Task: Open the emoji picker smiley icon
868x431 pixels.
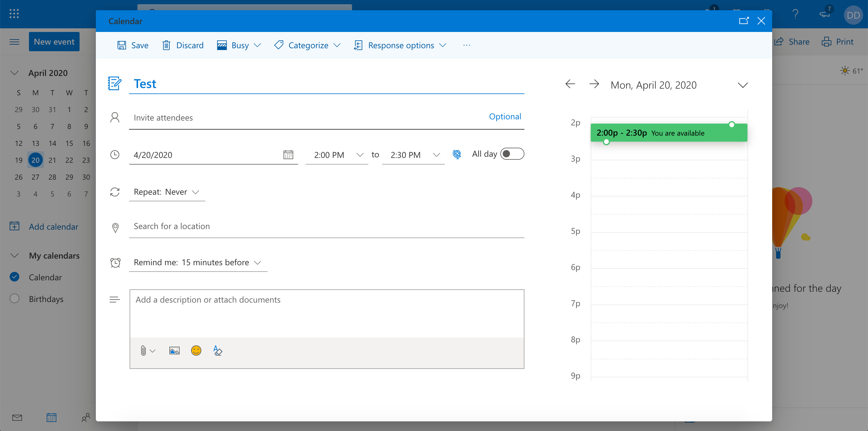Action: [196, 351]
